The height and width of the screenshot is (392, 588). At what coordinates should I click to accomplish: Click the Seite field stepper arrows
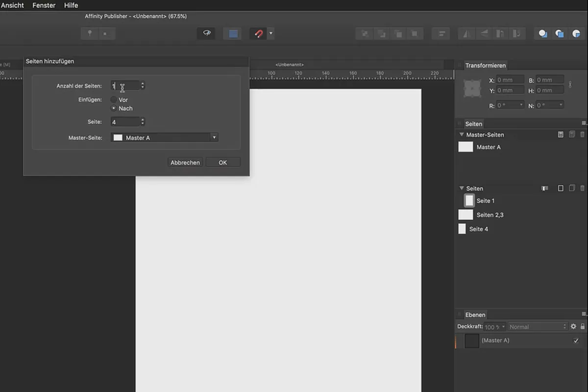(143, 122)
